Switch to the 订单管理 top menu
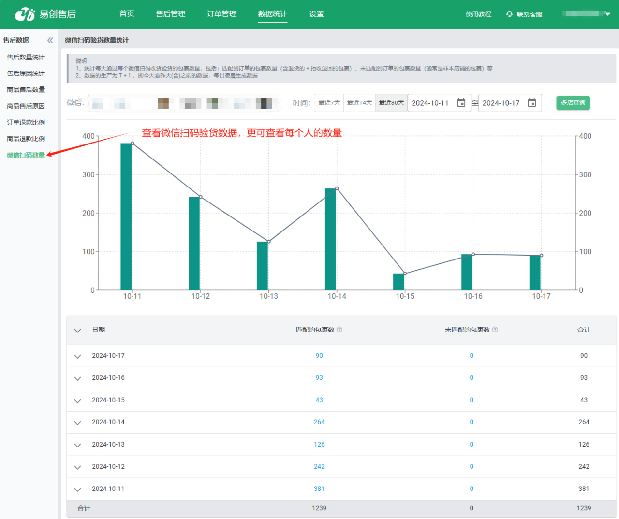Screen dimensions: 619x519 pyautogui.click(x=221, y=15)
